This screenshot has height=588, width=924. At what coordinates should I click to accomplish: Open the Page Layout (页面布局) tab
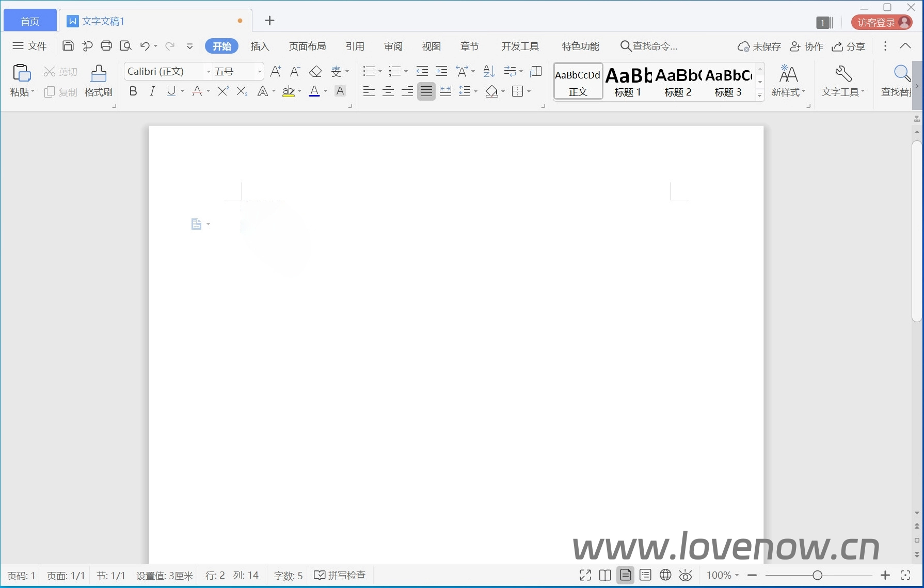pyautogui.click(x=307, y=46)
